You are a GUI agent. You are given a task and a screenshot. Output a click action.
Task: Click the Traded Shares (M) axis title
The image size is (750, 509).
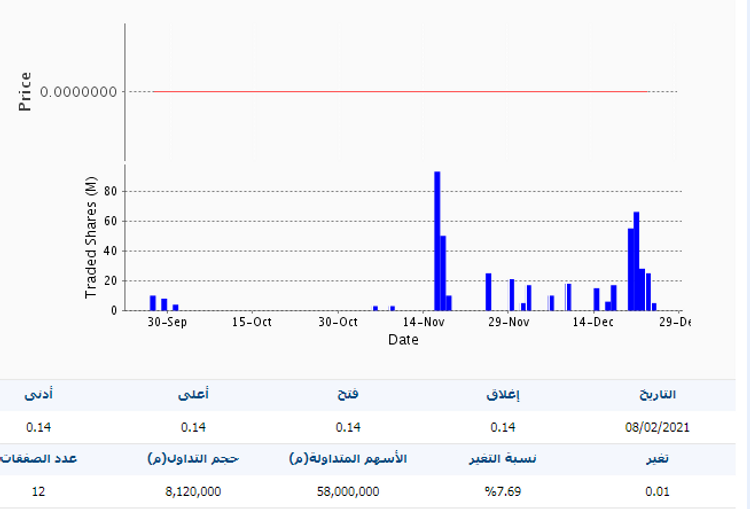[x=92, y=236]
